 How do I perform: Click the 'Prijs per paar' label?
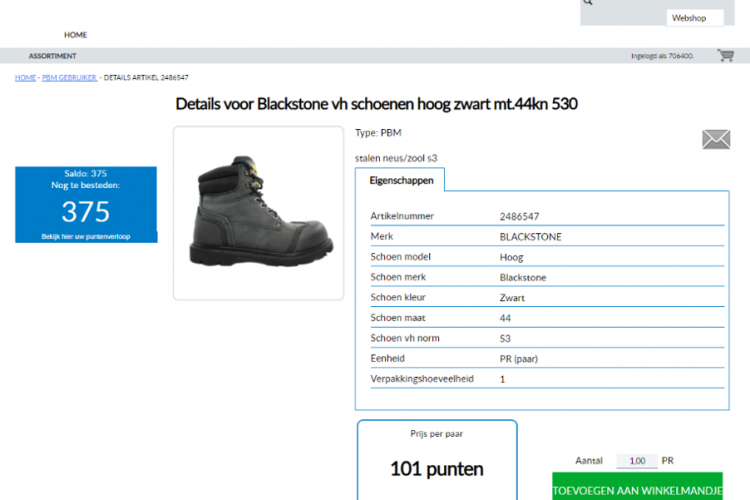click(x=436, y=434)
